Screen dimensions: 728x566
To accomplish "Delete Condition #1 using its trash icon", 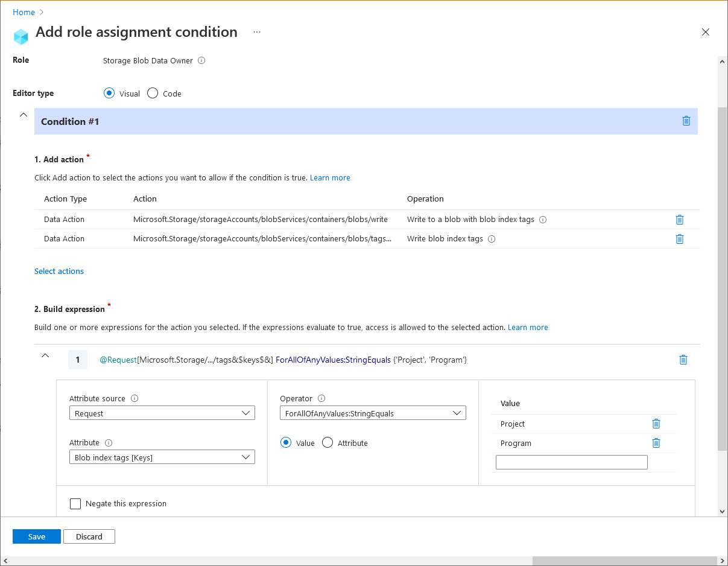I will 686,121.
